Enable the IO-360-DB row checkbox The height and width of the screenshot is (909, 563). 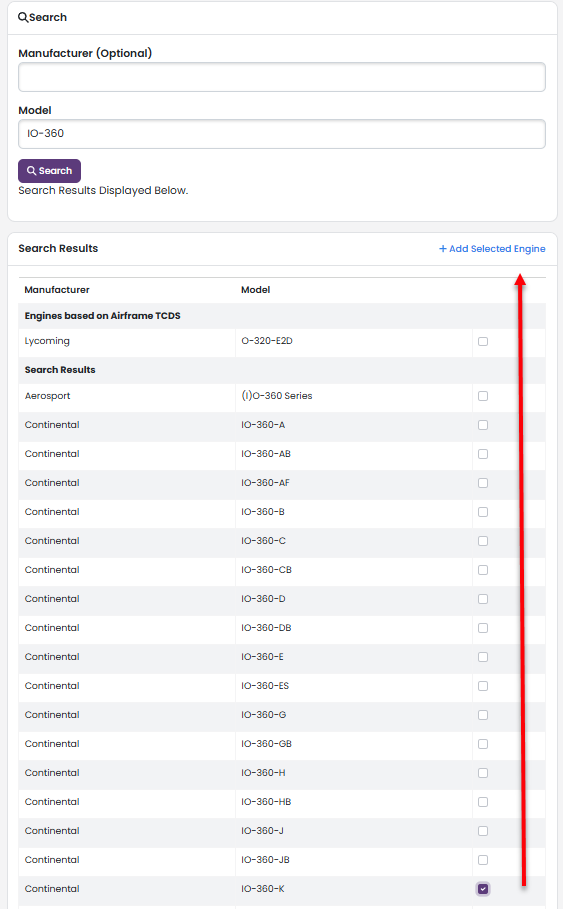pyautogui.click(x=483, y=628)
